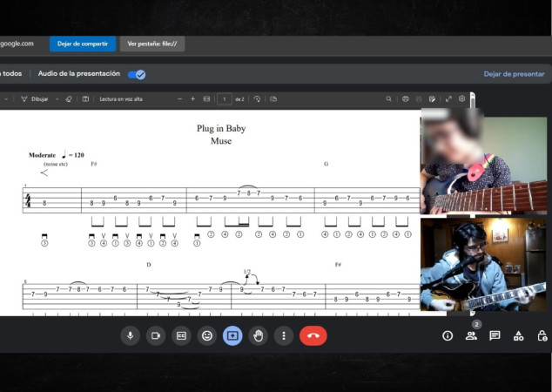Image resolution: width=552 pixels, height=392 pixels.
Task: Mute the microphone in the call bar
Action: click(131, 335)
